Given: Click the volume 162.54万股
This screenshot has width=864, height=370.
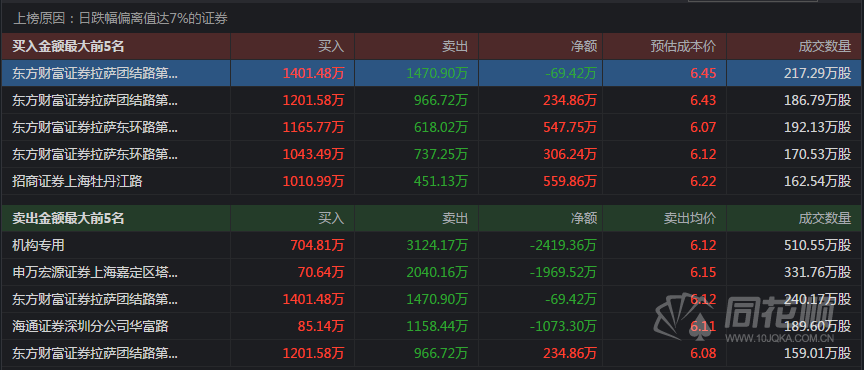Looking at the screenshot, I should coord(818,181).
